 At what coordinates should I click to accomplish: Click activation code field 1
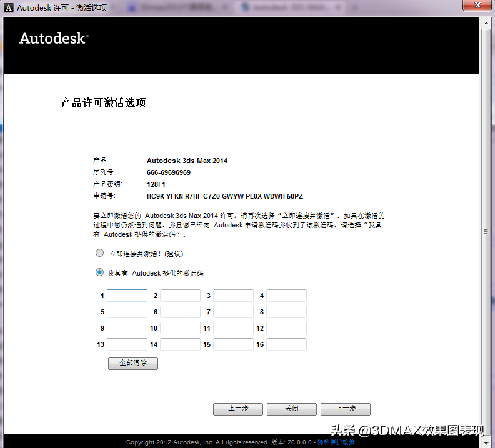pos(127,296)
